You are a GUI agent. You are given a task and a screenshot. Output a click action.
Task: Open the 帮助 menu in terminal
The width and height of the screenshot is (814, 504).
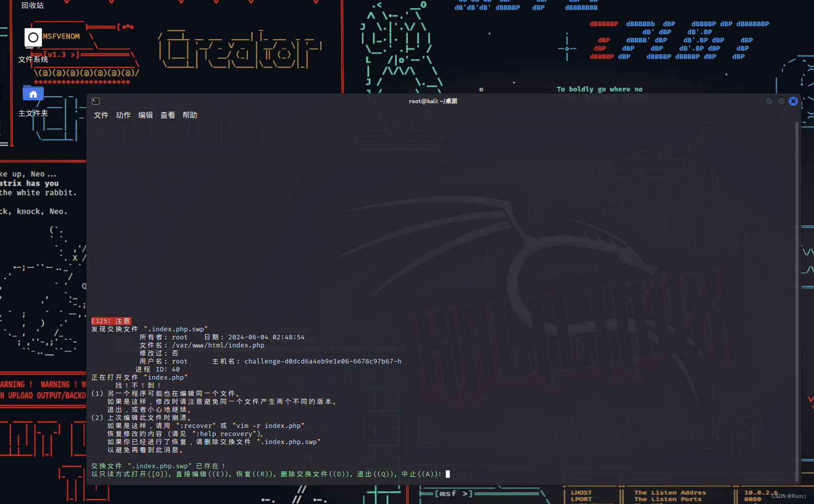tap(190, 115)
